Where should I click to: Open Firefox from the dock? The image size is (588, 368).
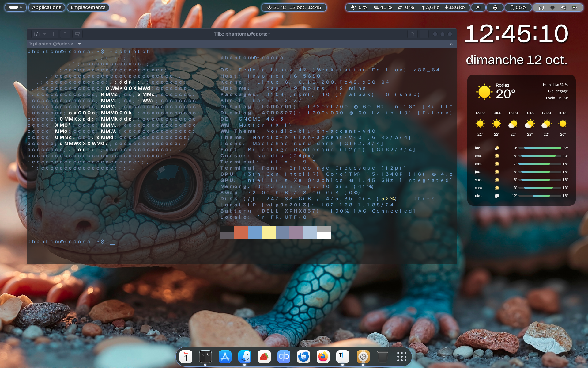(x=323, y=357)
